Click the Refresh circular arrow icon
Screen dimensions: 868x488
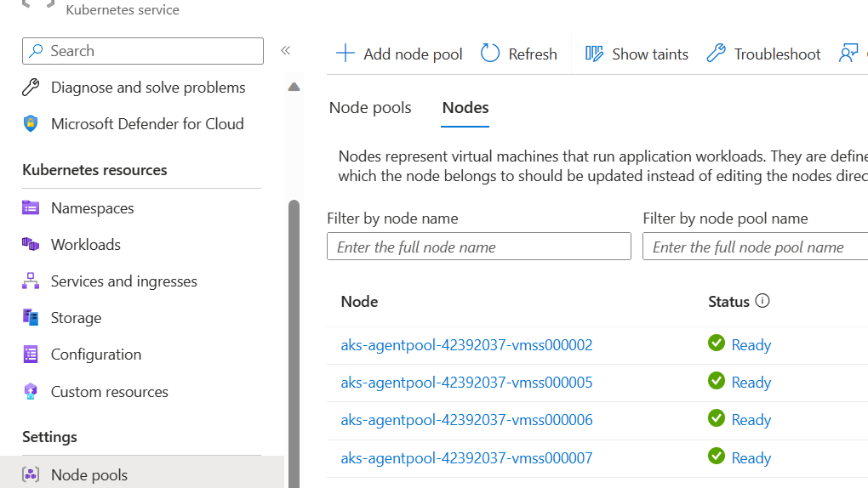click(x=490, y=54)
